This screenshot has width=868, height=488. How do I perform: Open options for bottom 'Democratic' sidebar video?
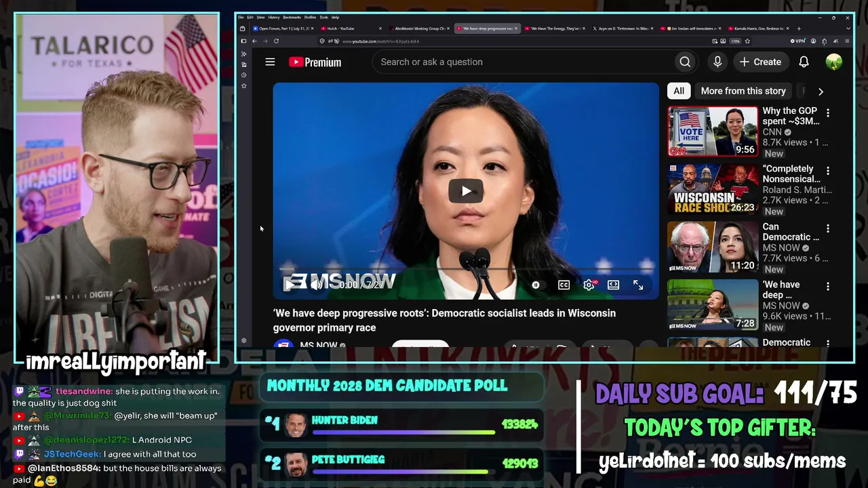[x=827, y=343]
